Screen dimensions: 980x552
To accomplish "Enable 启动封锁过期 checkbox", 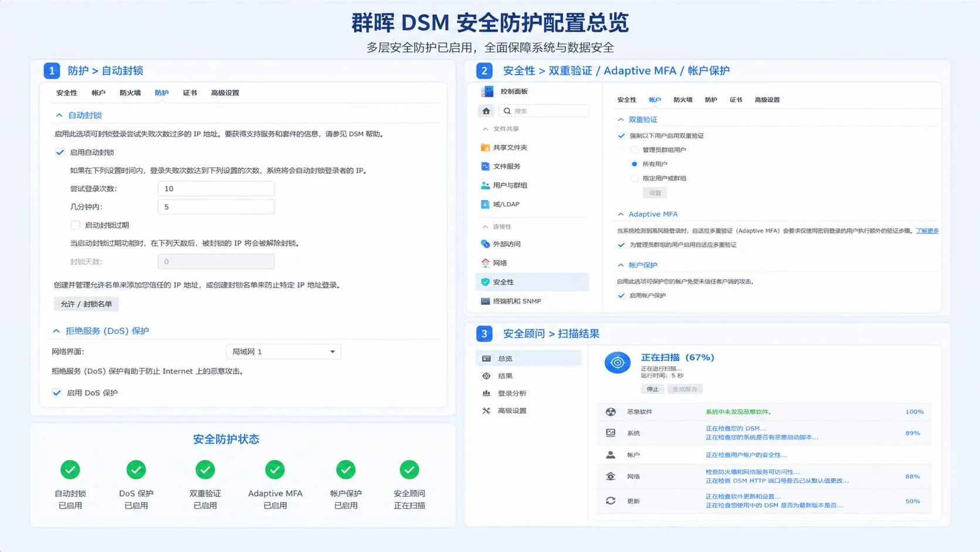I will point(75,225).
